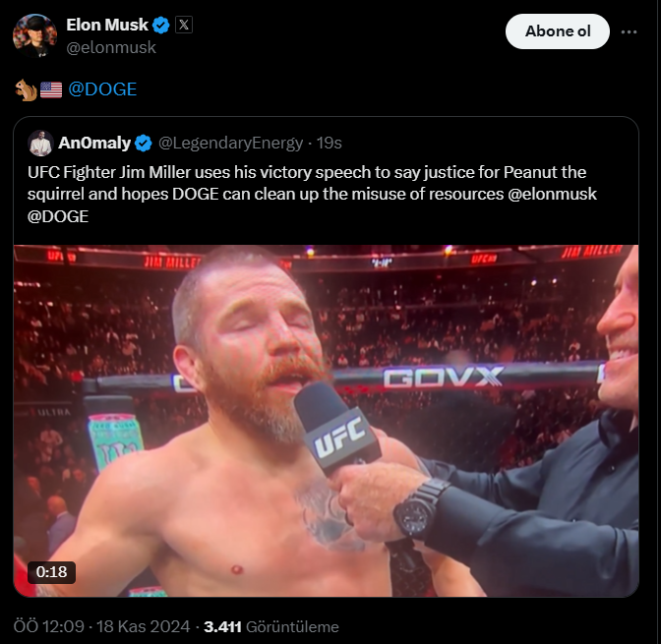Click the US flag emoji in the post

pos(51,89)
